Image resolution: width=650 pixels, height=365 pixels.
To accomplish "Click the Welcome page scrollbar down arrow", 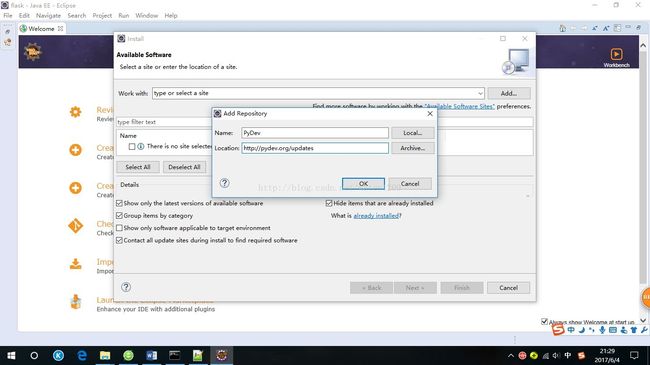I will click(643, 320).
